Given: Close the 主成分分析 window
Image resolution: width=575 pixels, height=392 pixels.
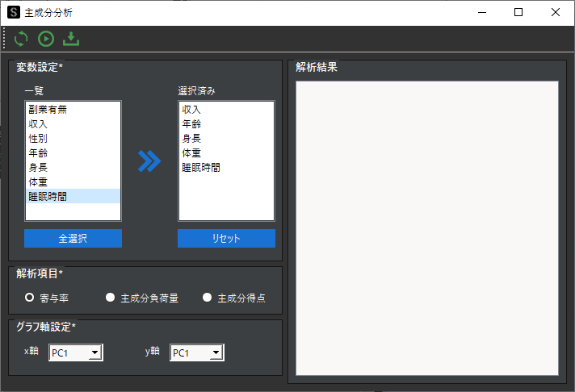Looking at the screenshot, I should [556, 12].
